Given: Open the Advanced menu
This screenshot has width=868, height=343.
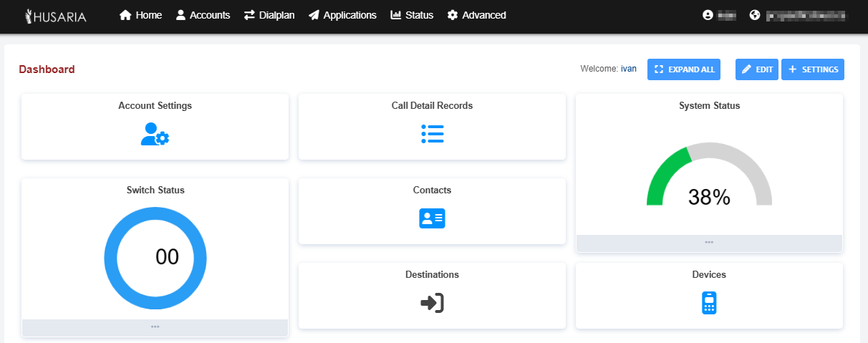Looking at the screenshot, I should 476,15.
